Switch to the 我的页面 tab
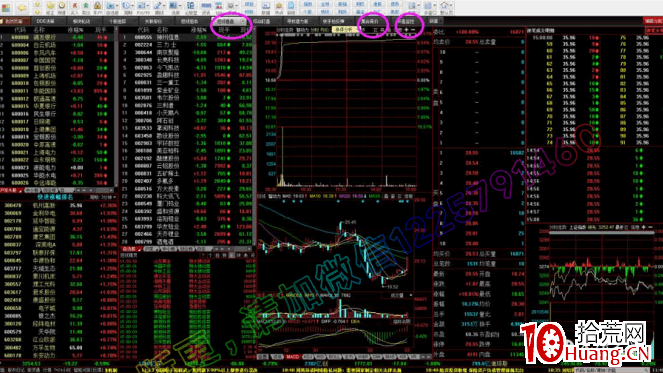 tap(14, 21)
